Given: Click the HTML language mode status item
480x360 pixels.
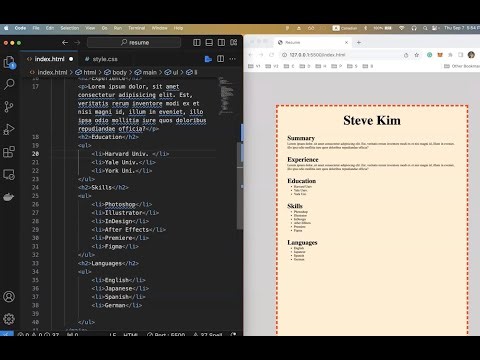Looking at the screenshot, I should 131,334.
